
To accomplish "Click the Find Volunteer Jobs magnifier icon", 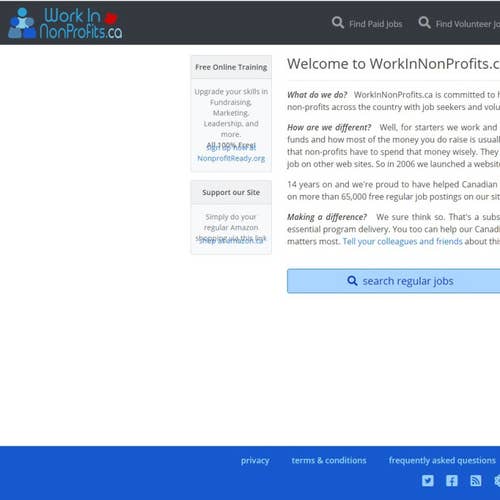I will (424, 23).
